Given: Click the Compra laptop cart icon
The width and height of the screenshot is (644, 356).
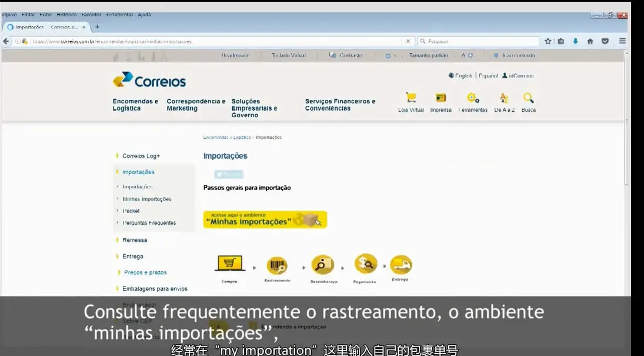Looking at the screenshot, I should coord(229,264).
